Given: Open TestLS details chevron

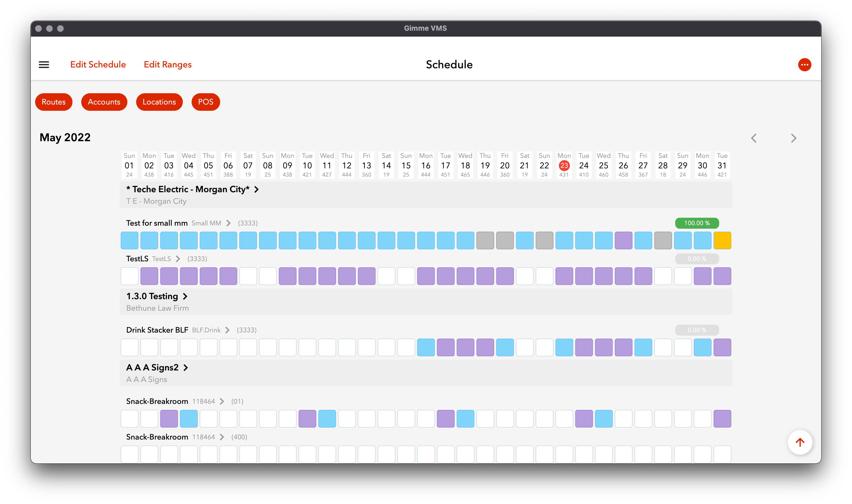Looking at the screenshot, I should tap(178, 259).
